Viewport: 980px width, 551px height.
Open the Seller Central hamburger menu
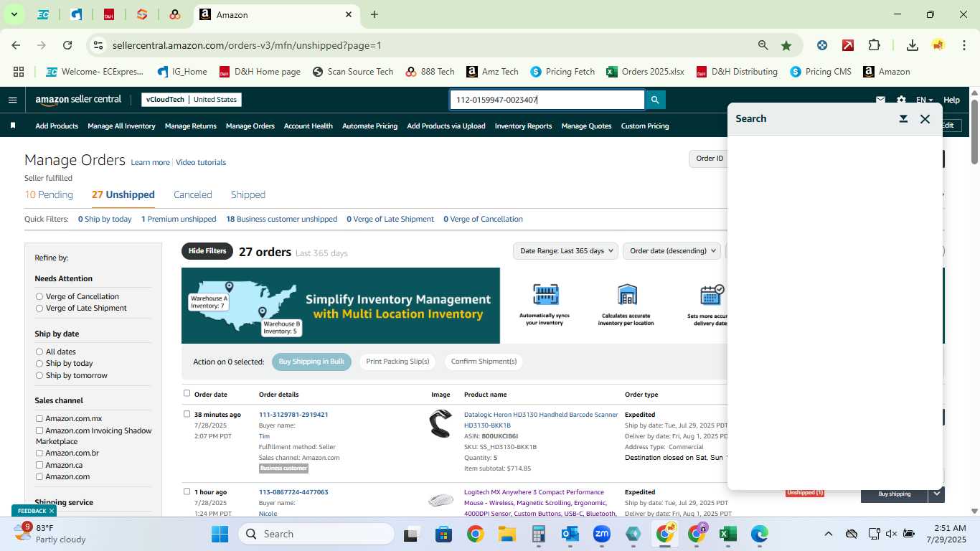tap(12, 100)
